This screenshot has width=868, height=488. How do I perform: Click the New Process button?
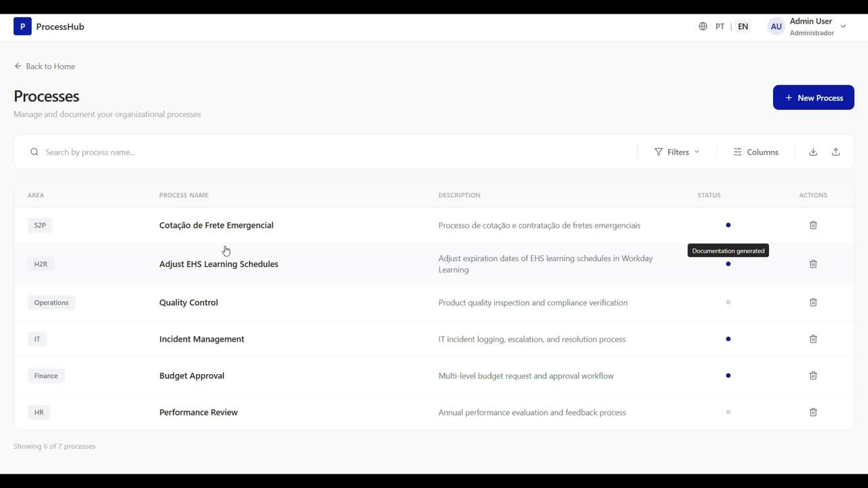[813, 98]
